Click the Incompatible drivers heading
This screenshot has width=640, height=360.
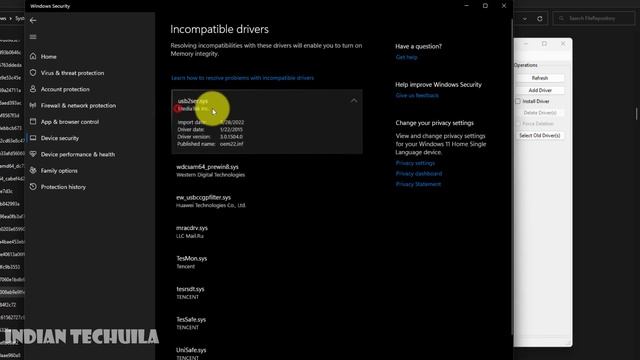(x=220, y=29)
